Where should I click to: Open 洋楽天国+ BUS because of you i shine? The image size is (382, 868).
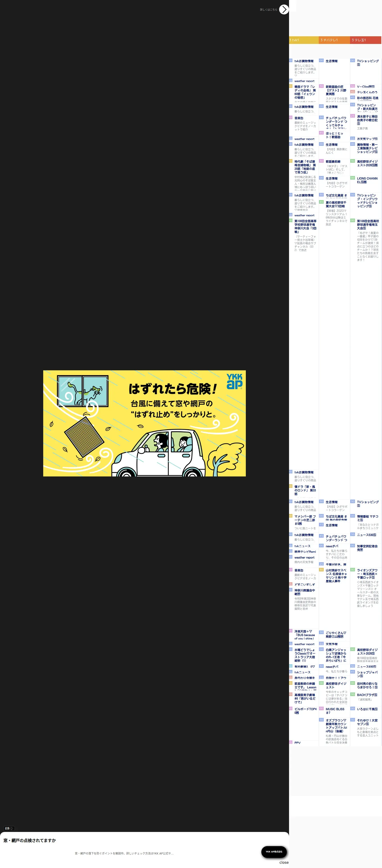[x=305, y=635]
